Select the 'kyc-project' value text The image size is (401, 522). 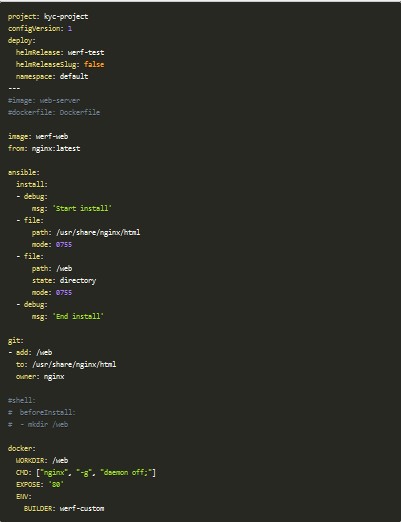[66, 17]
